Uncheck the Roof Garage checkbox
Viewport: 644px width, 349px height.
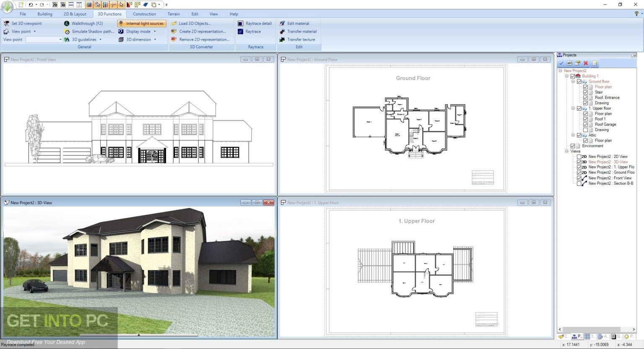click(585, 124)
